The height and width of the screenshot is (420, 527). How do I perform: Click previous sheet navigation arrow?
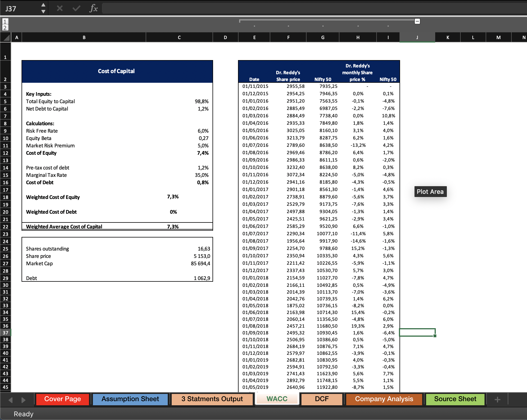11,400
